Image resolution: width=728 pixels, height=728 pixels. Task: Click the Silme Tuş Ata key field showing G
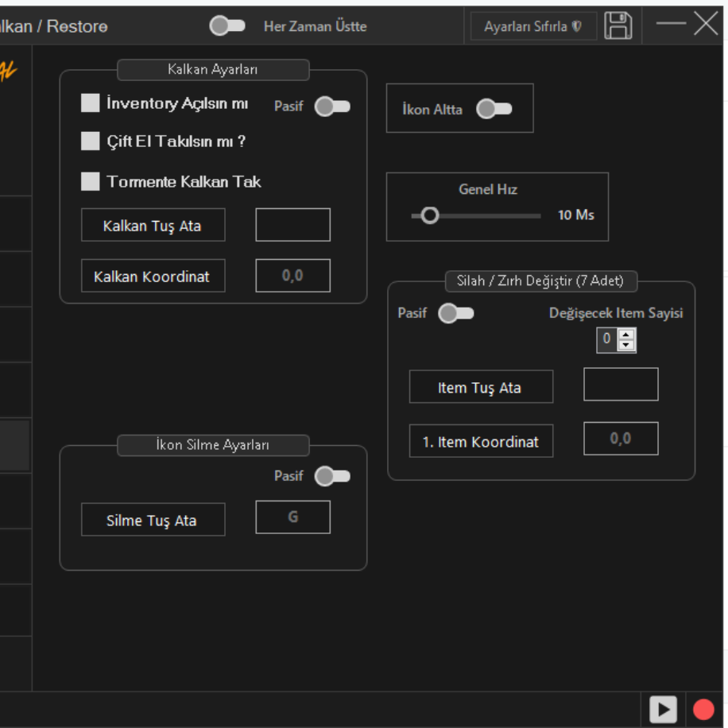point(293,517)
